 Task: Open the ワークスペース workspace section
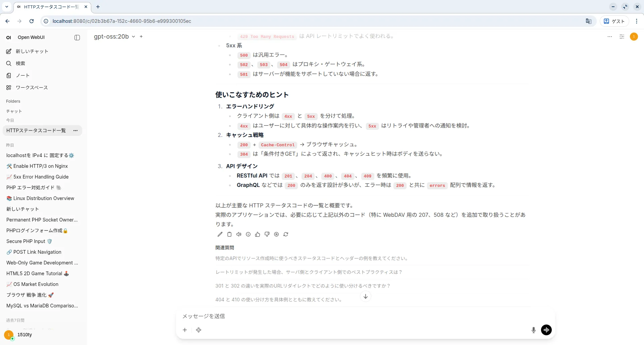42,88
